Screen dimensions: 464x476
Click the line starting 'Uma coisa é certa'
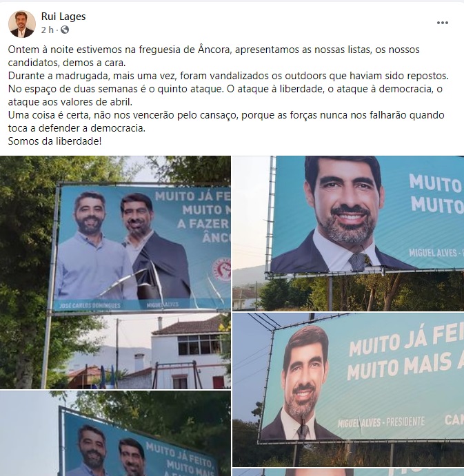click(226, 121)
